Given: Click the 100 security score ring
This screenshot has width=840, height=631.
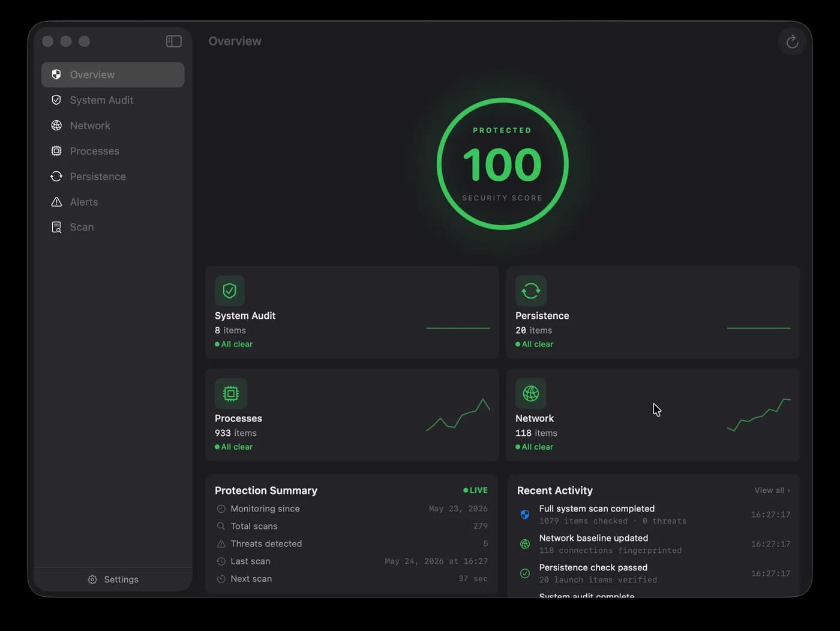Looking at the screenshot, I should tap(503, 164).
